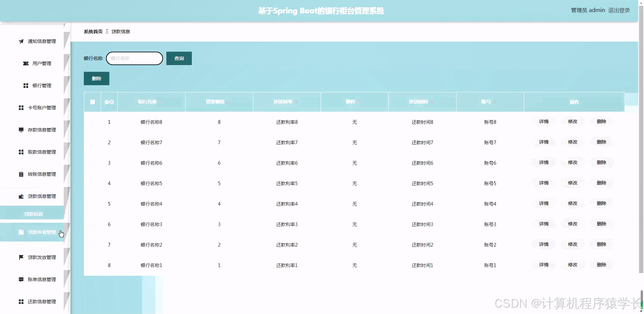
Task: Click the sort icon in 还款时间 column header
Action: (x=432, y=102)
